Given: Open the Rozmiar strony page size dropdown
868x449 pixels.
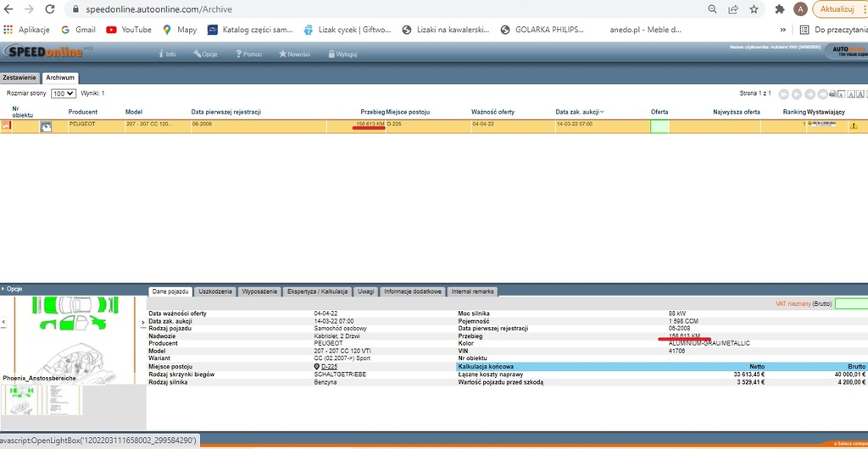Looking at the screenshot, I should coord(64,93).
